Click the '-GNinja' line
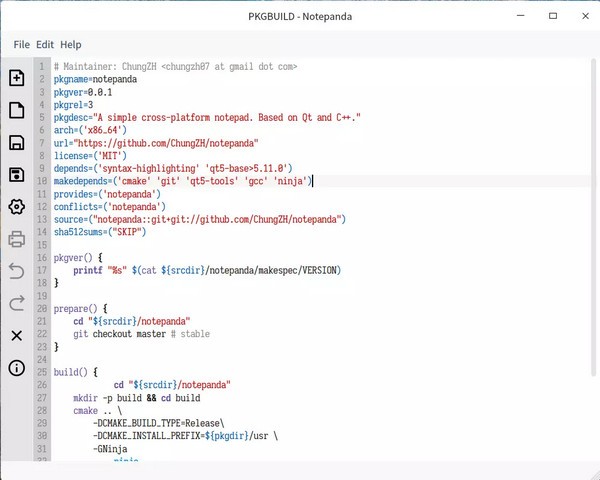 point(110,449)
